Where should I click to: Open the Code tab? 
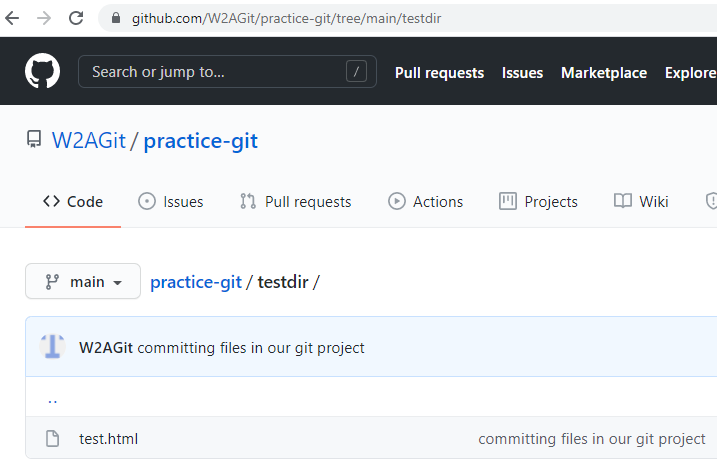(73, 202)
